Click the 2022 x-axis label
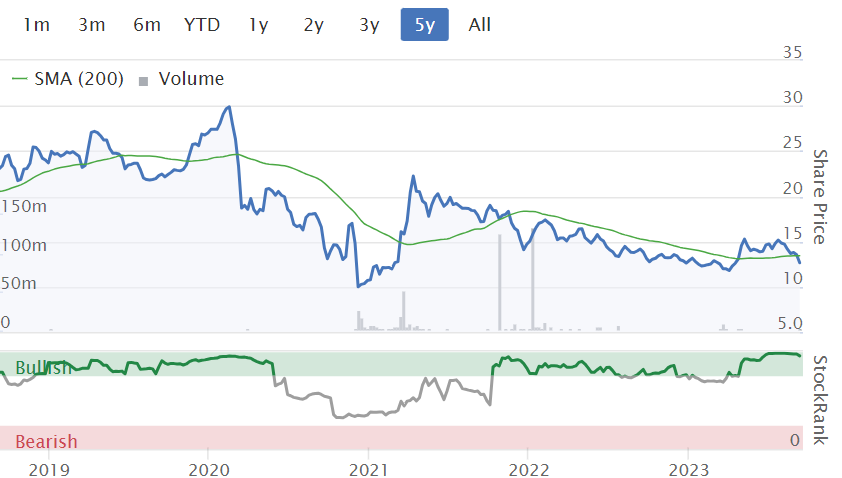Image resolution: width=842 pixels, height=478 pixels. [x=529, y=470]
